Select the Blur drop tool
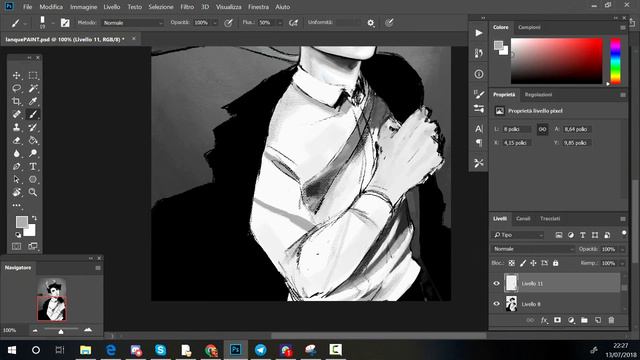 pos(16,153)
